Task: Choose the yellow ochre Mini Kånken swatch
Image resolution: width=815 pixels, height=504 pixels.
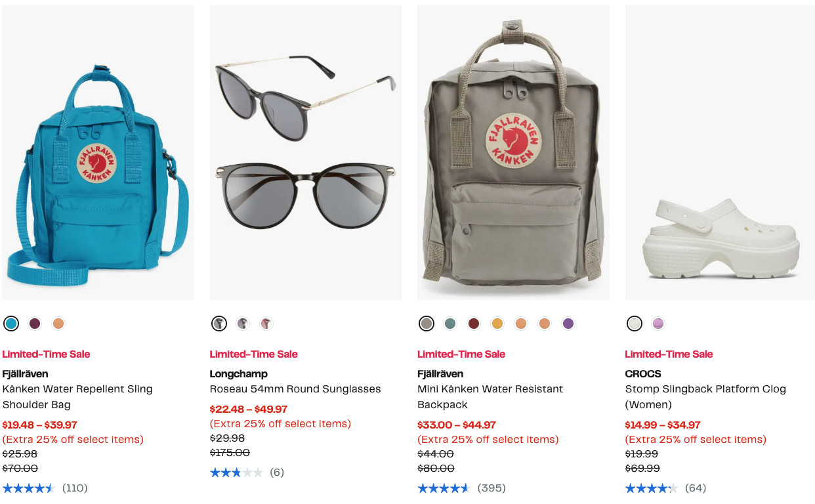Action: coord(497,324)
